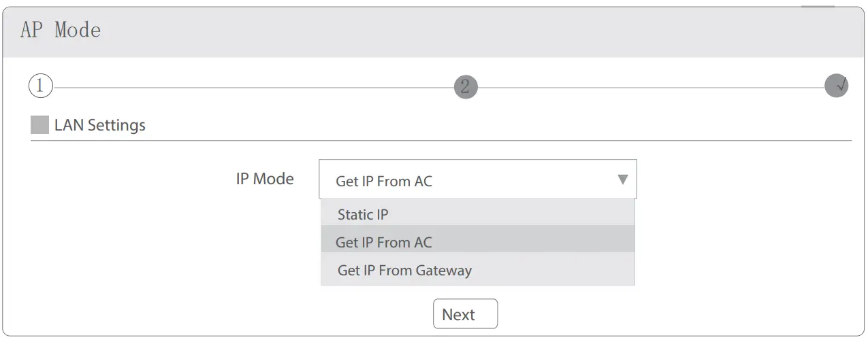Click the final checkmark step circle
Screen dimensions: 868x344
click(x=836, y=87)
